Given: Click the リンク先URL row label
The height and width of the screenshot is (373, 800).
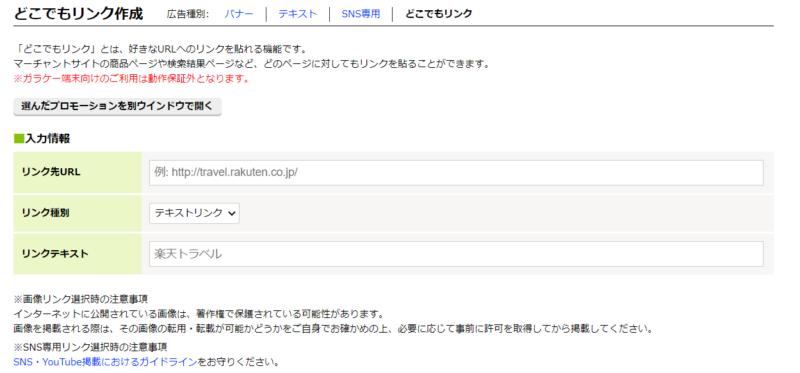Looking at the screenshot, I should [x=51, y=172].
